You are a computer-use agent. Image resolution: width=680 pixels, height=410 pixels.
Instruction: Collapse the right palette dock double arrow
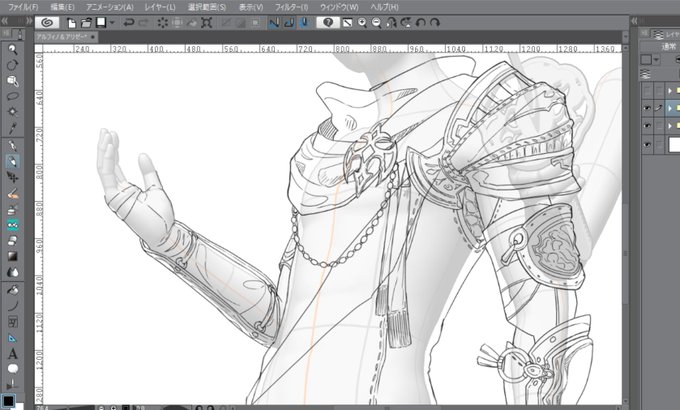tap(634, 21)
